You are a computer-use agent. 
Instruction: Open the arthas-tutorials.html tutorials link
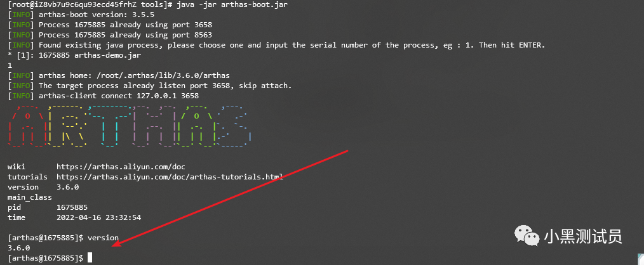point(170,178)
